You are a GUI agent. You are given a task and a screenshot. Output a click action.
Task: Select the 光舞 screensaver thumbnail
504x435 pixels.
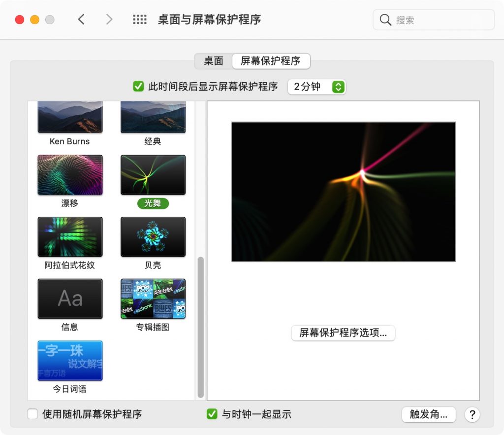153,175
